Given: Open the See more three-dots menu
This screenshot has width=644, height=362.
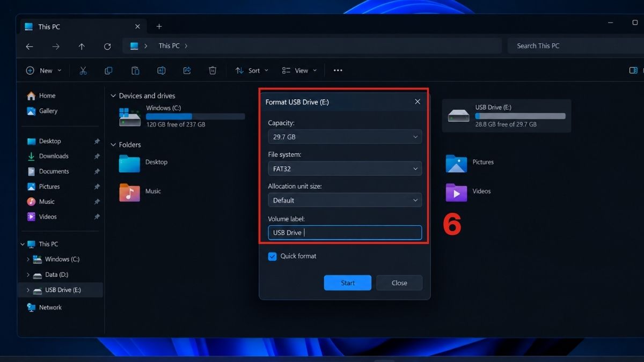Looking at the screenshot, I should 338,70.
